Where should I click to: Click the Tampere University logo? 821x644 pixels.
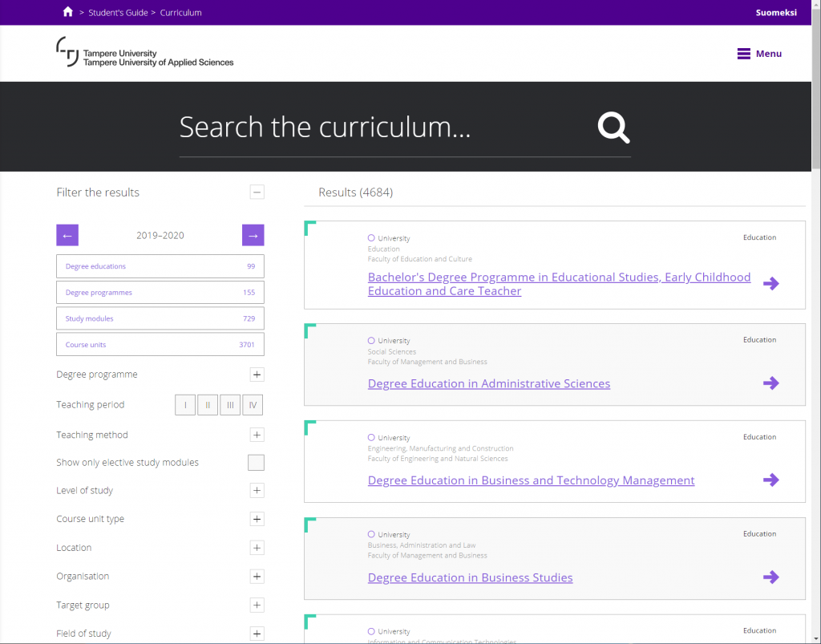tap(145, 53)
